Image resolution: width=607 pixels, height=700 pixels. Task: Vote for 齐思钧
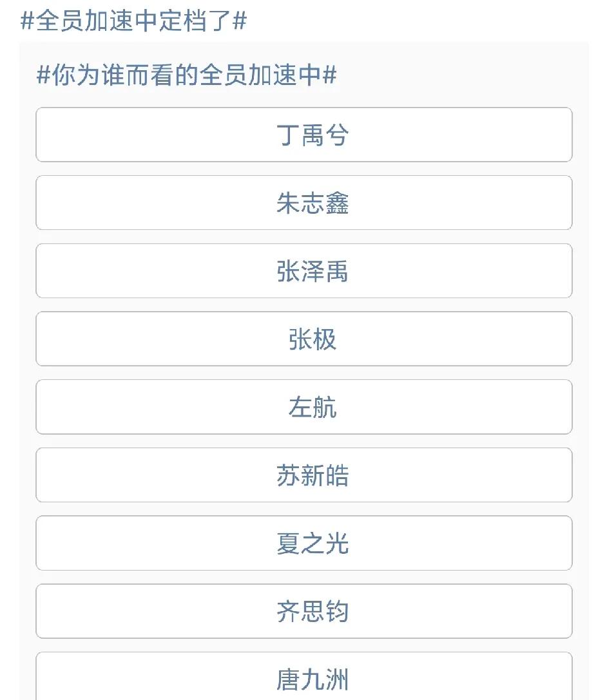point(303,611)
